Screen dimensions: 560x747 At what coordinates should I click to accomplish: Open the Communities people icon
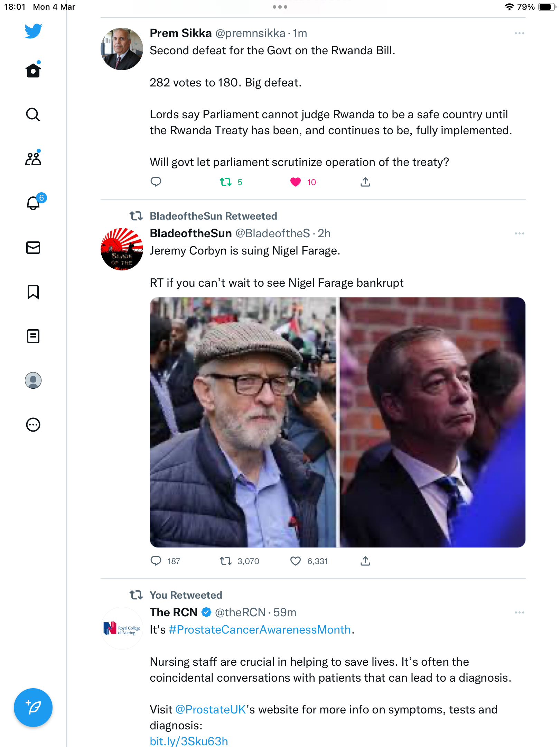[33, 158]
